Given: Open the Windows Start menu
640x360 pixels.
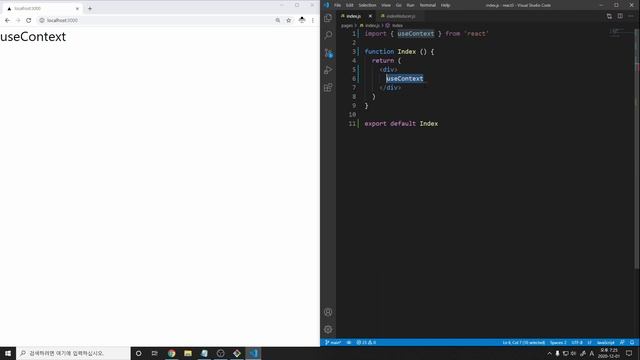Looking at the screenshot, I should (8, 353).
